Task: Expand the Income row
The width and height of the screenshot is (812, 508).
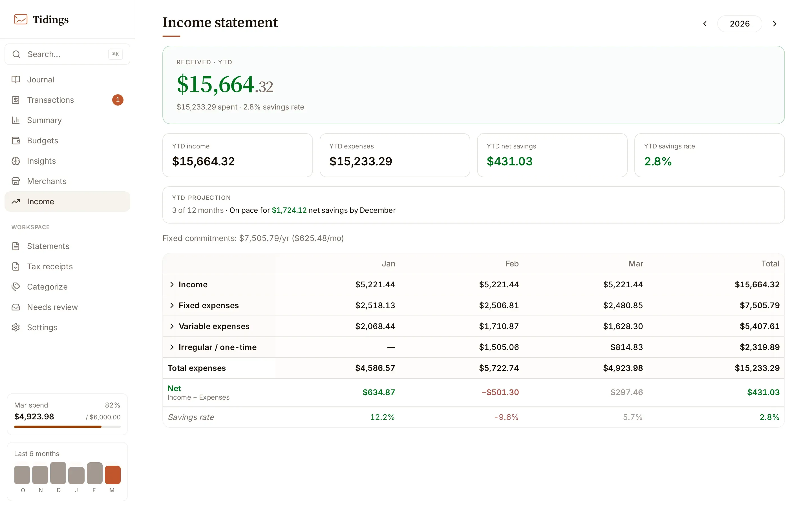Action: [172, 284]
